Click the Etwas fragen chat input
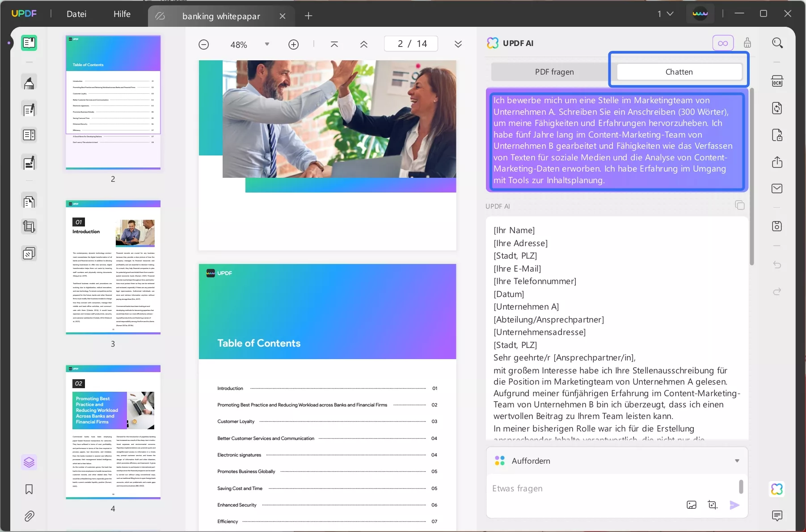806x532 pixels. [x=612, y=489]
